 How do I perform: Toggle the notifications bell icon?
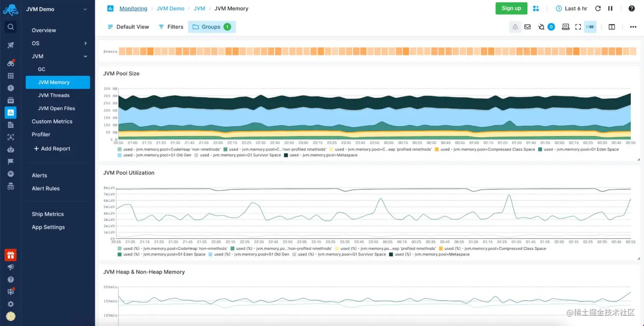coord(515,26)
